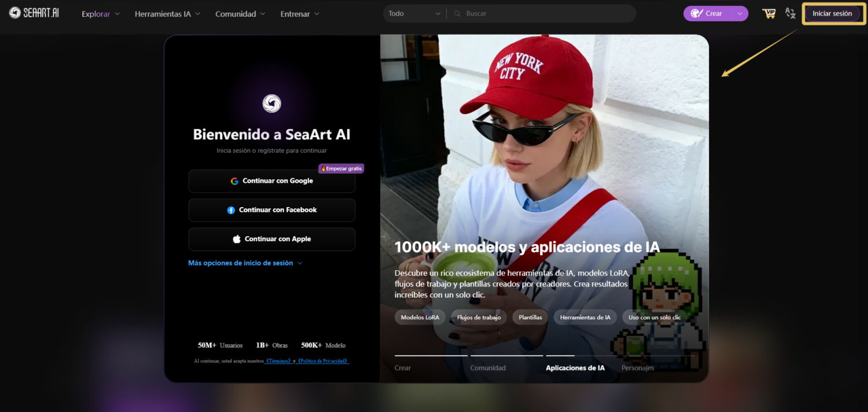Click the SeaArt.AI logo in header
The height and width of the screenshot is (412, 868).
(34, 13)
